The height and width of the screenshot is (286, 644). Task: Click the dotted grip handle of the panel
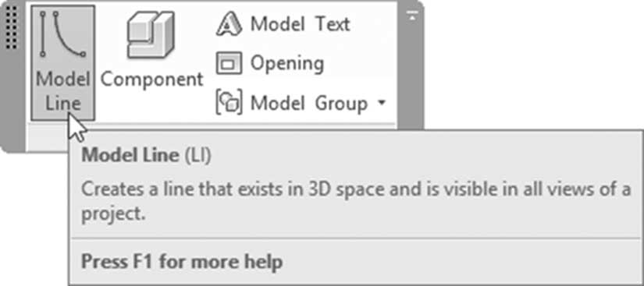coord(12,27)
